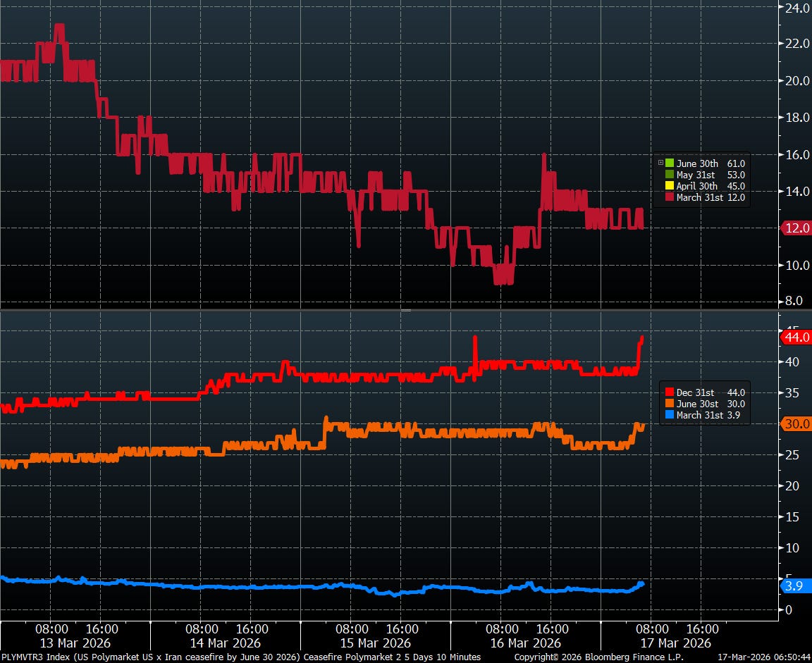Viewport: 812px width, 663px height.
Task: Click the '15 Mar 2026' date label
Action: (x=376, y=643)
